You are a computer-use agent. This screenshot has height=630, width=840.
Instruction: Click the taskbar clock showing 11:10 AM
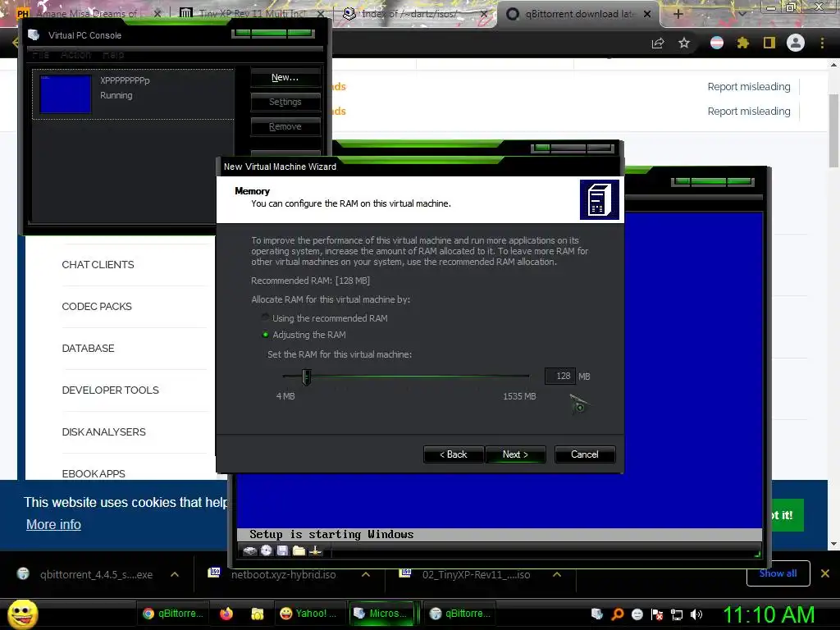[x=769, y=614]
